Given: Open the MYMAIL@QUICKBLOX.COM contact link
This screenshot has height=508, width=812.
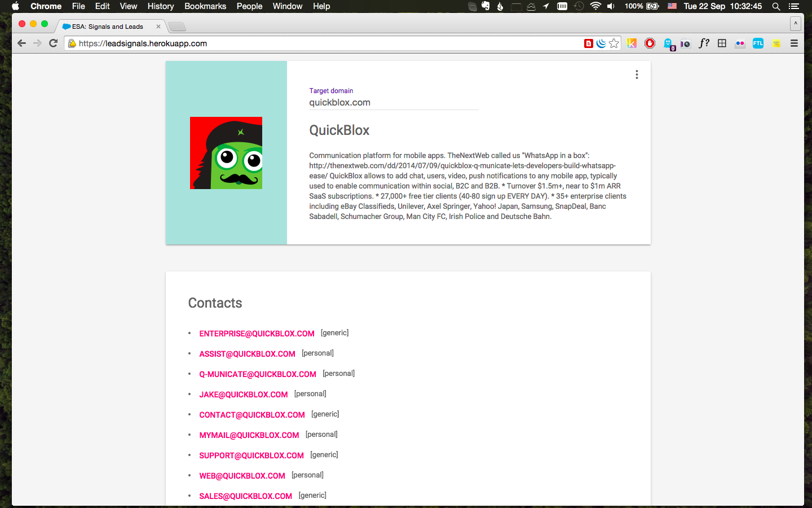Looking at the screenshot, I should [249, 435].
